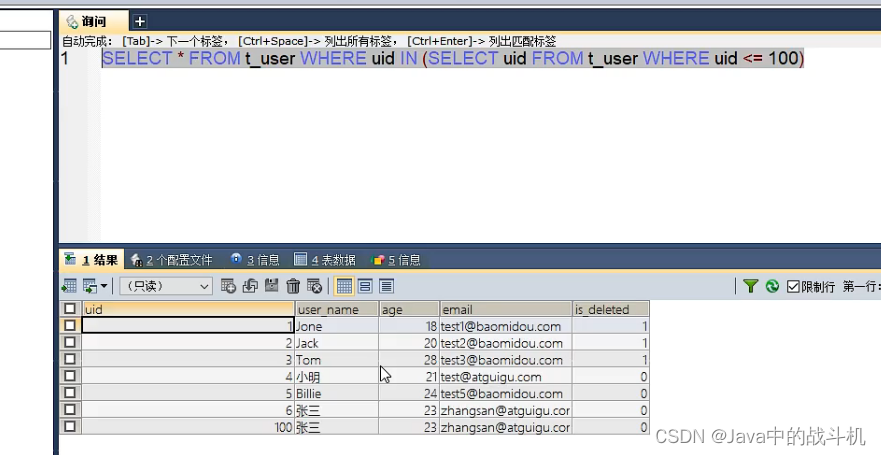Add a new query tab with plus button
This screenshot has height=455, width=881.
point(139,21)
